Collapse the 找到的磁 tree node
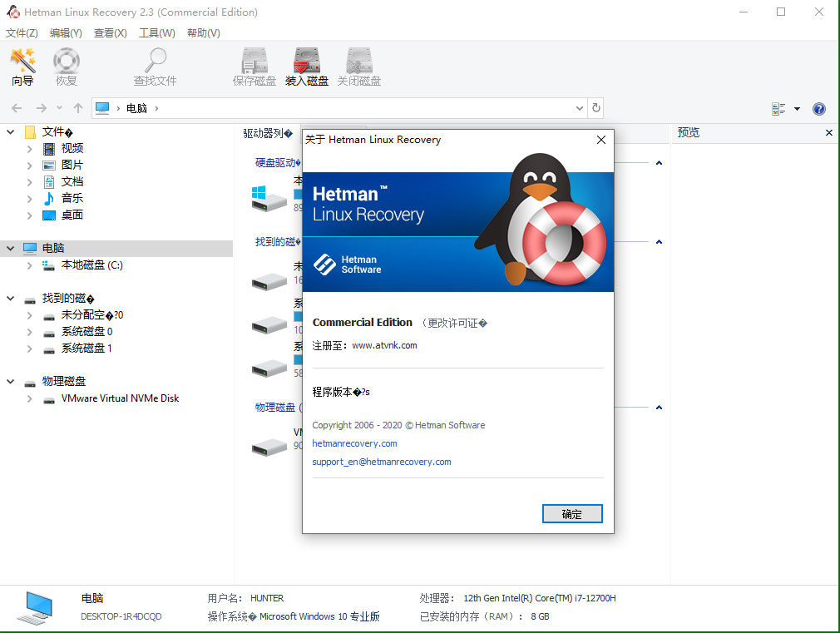This screenshot has width=840, height=633. [x=10, y=299]
